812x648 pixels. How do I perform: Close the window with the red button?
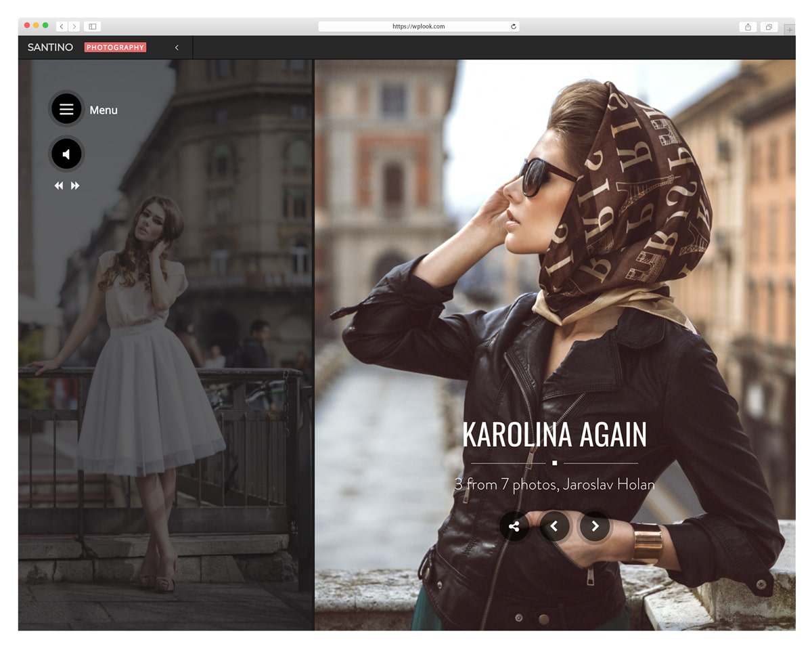pyautogui.click(x=27, y=26)
